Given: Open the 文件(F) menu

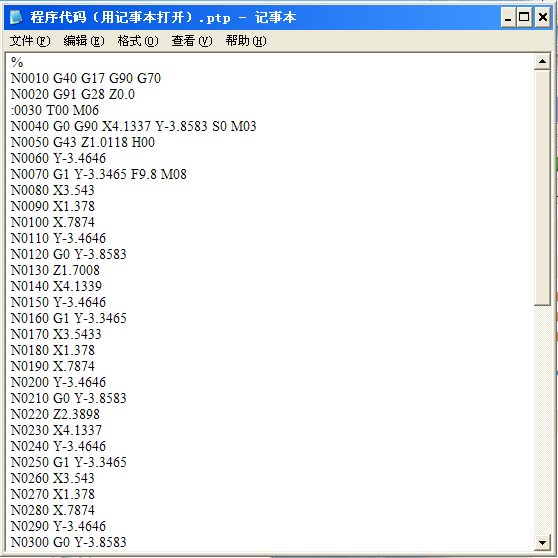Looking at the screenshot, I should point(30,41).
